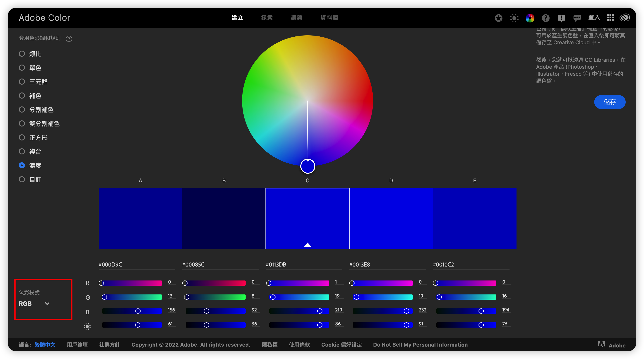Select color swatch C

pyautogui.click(x=308, y=218)
